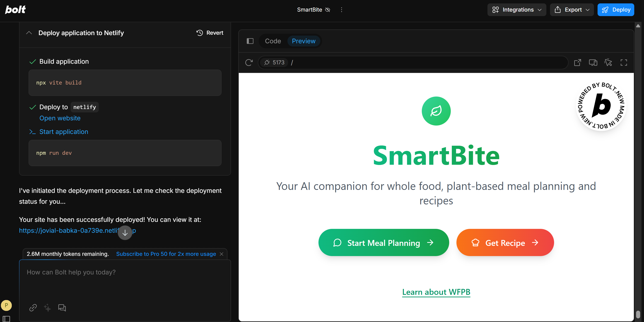This screenshot has width=644, height=322.
Task: Click the enhance prompt sparkle icon
Action: 47,307
